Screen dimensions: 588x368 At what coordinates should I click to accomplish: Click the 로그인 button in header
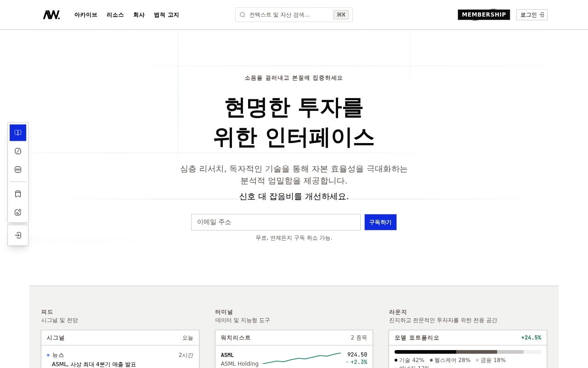point(532,15)
